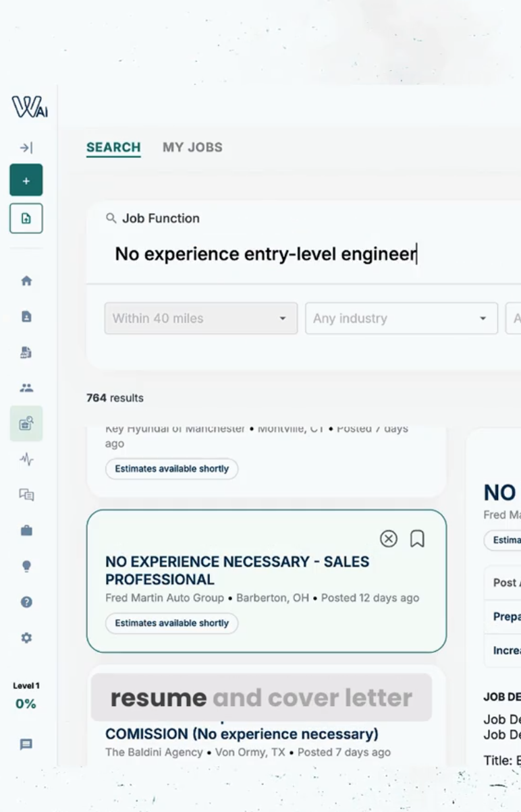Bookmark the Sales Professional job listing
This screenshot has height=812, width=521.
417,539
